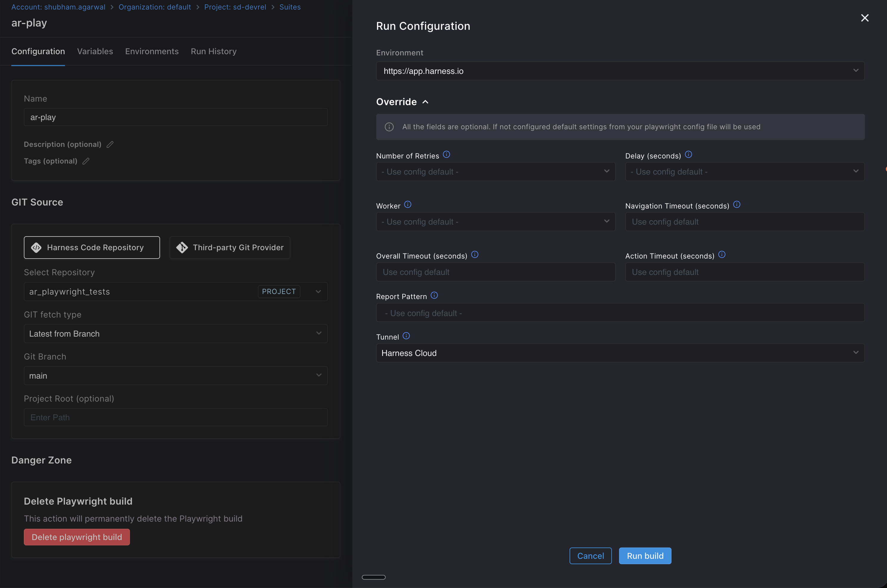This screenshot has height=588, width=887.
Task: Click the 'Danger Zone' heading
Action: click(41, 460)
